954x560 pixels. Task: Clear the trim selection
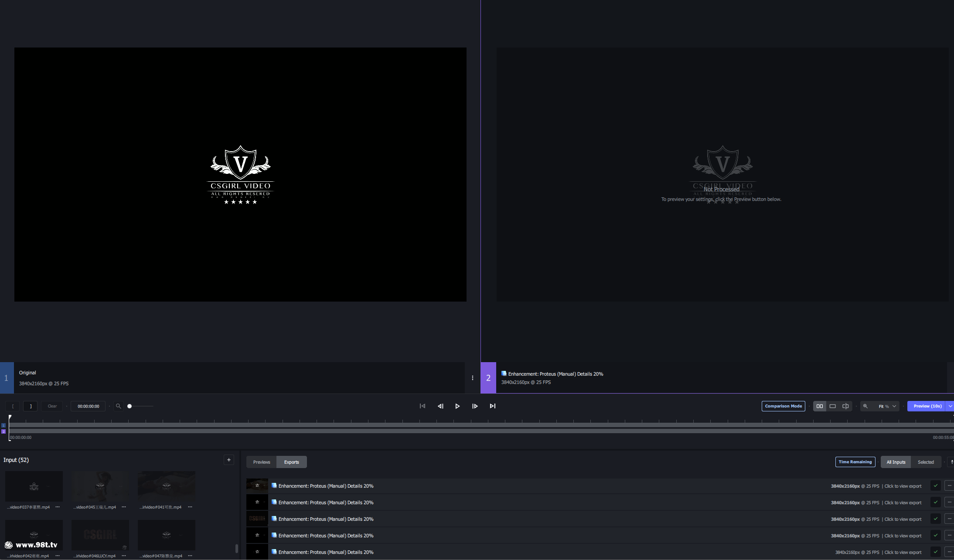pos(52,406)
